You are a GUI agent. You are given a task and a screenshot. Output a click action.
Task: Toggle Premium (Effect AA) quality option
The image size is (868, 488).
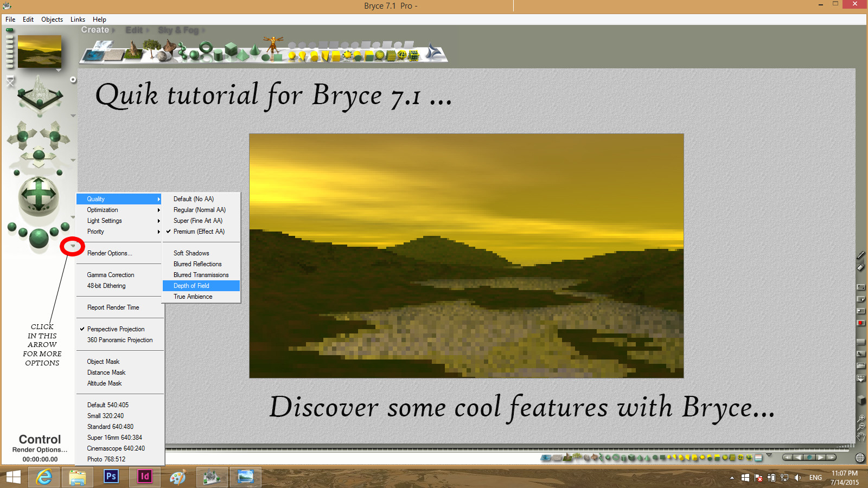tap(201, 232)
